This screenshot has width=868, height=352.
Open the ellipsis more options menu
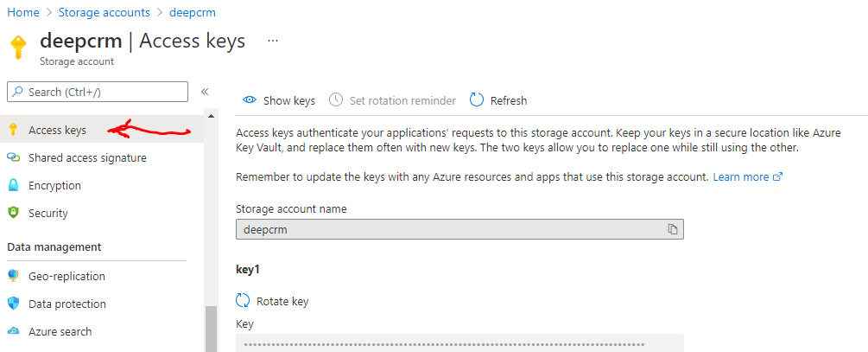click(x=273, y=41)
